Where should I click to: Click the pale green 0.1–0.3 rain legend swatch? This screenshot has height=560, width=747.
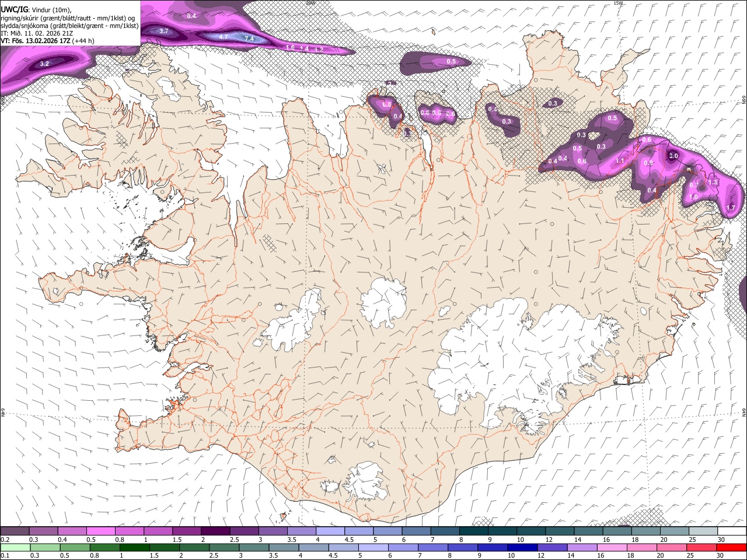coord(15,547)
